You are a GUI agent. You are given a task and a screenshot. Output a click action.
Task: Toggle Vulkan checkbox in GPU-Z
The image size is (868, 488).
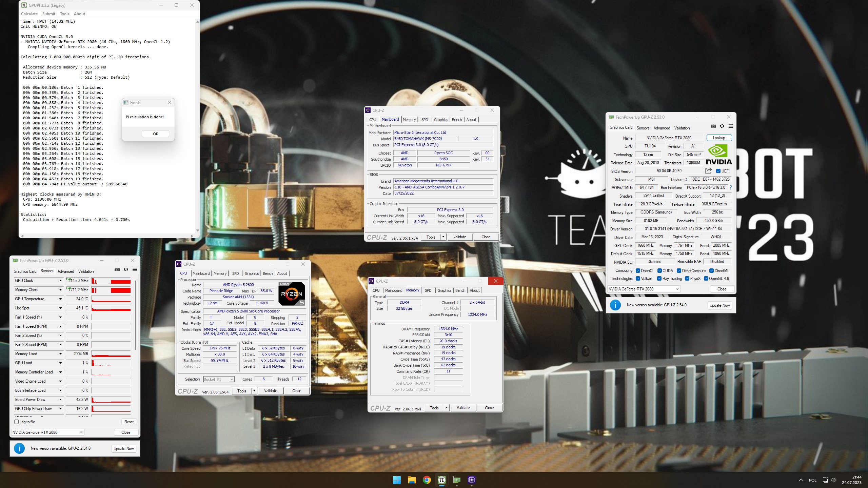(x=638, y=279)
